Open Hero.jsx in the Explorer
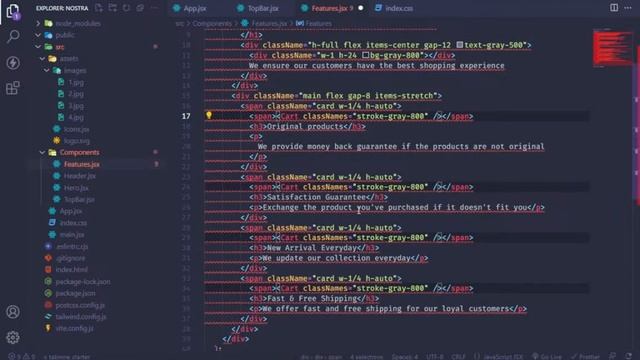 pos(76,188)
